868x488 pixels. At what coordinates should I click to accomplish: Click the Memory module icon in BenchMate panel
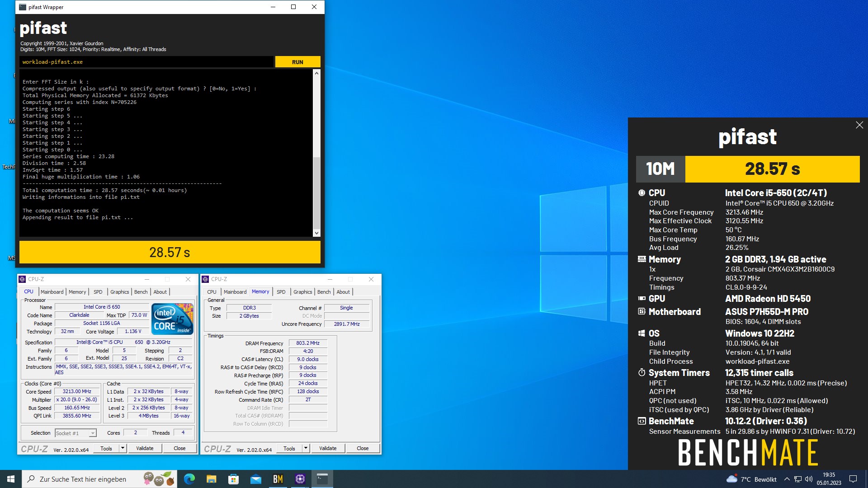click(x=642, y=259)
